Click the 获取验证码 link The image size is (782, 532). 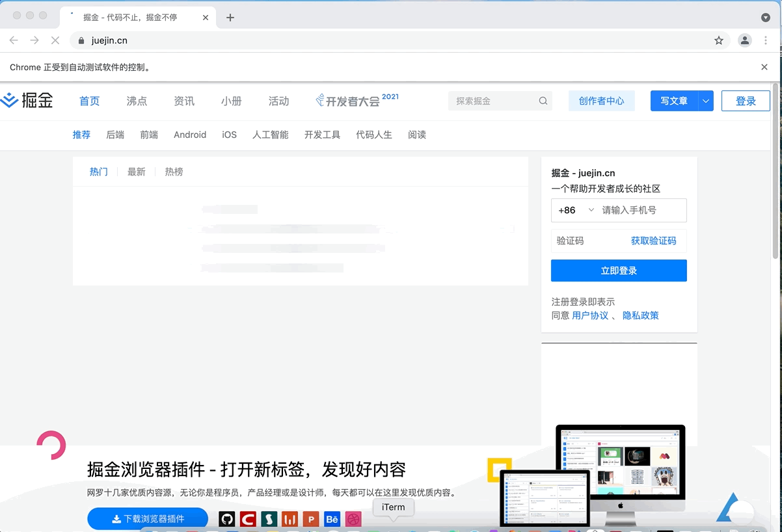click(653, 241)
